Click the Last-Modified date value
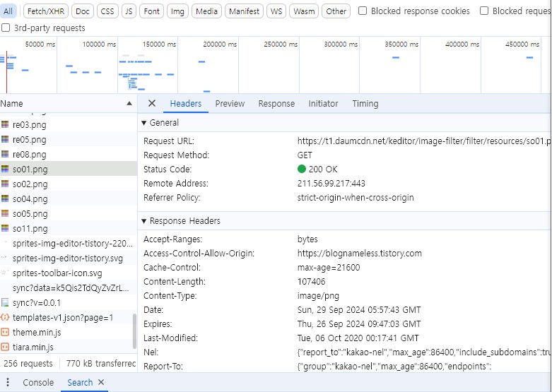The width and height of the screenshot is (552, 392). pos(358,338)
